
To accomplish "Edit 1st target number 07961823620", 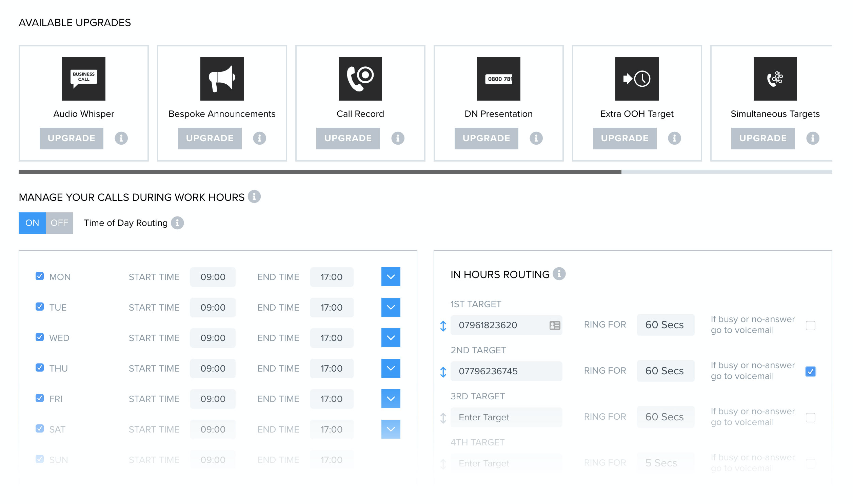I will [507, 325].
